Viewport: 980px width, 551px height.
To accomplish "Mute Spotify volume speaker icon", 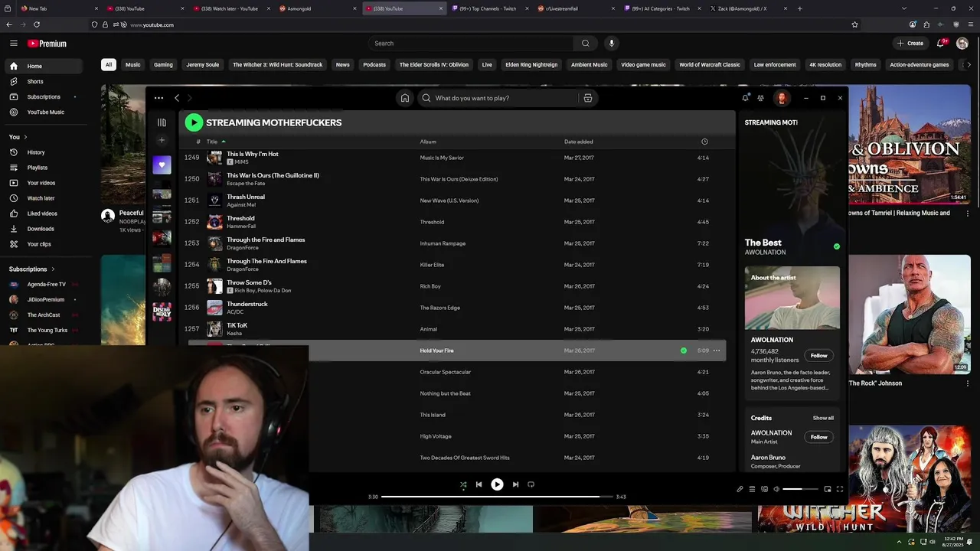I will (776, 489).
